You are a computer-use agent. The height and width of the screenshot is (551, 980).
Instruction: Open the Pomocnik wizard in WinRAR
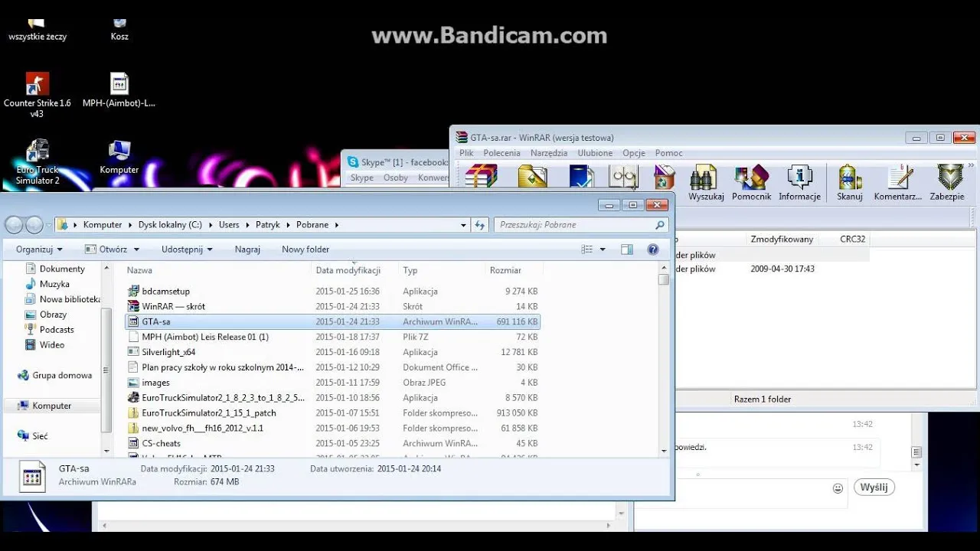(x=751, y=177)
